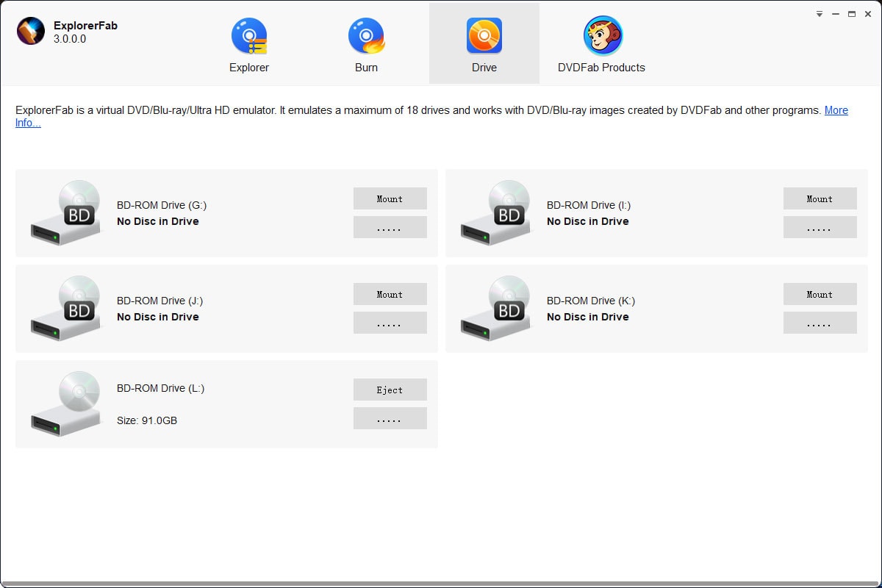Click the version number 3.0.0.0
Image resolution: width=882 pixels, height=588 pixels.
[70, 39]
